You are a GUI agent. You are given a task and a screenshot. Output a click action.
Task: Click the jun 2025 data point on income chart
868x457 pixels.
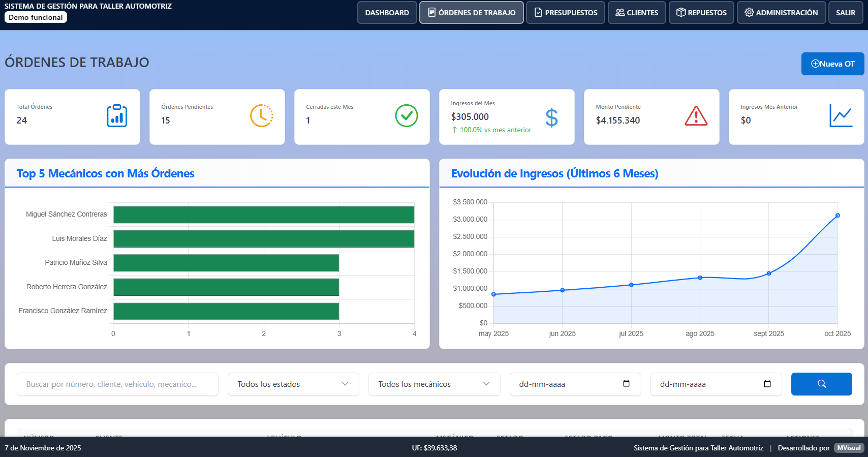click(x=563, y=290)
